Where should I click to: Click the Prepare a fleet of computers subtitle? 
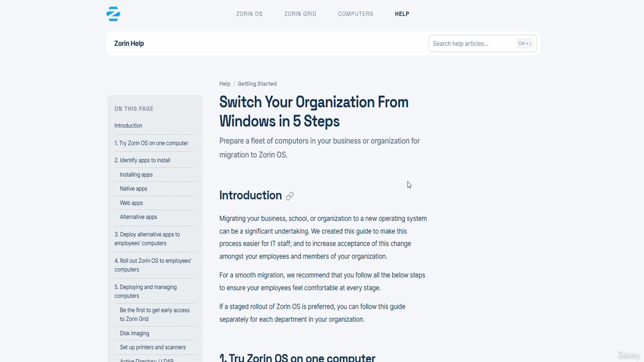point(319,148)
